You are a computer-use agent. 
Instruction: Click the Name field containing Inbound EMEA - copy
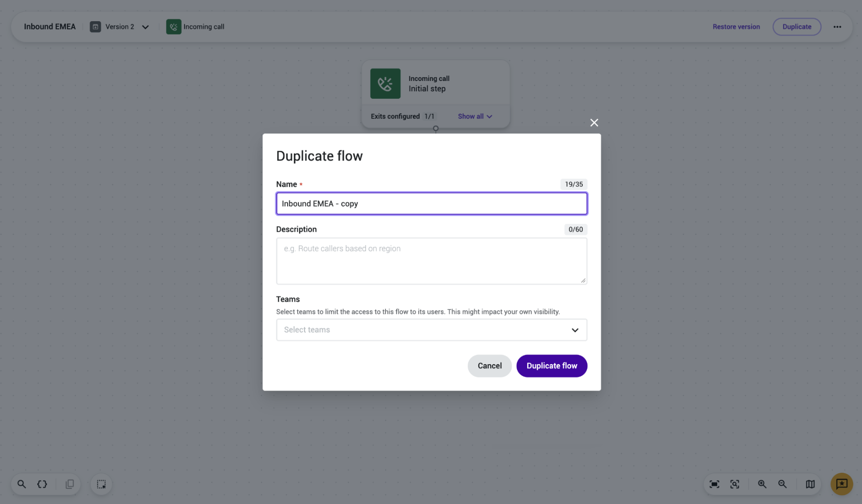click(431, 204)
